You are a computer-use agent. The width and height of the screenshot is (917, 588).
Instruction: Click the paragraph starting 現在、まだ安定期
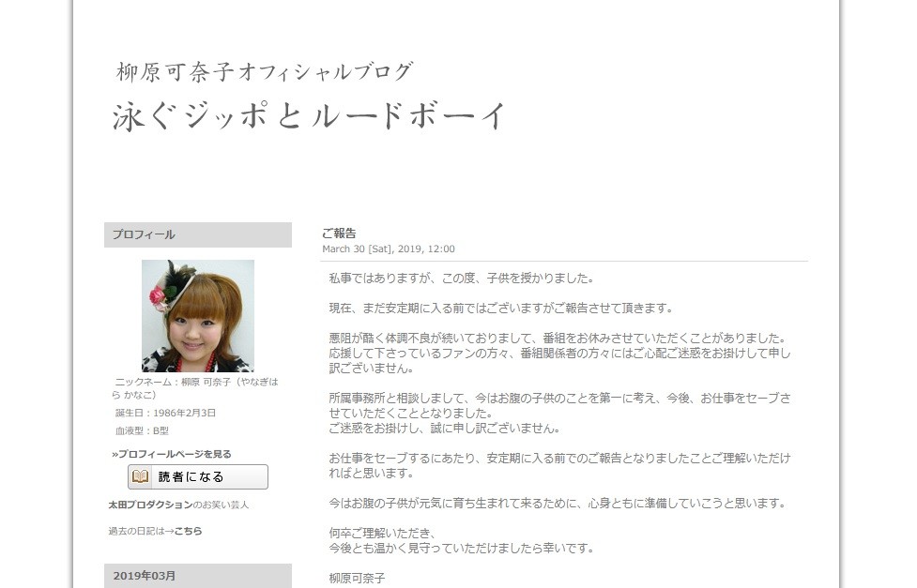coord(500,309)
